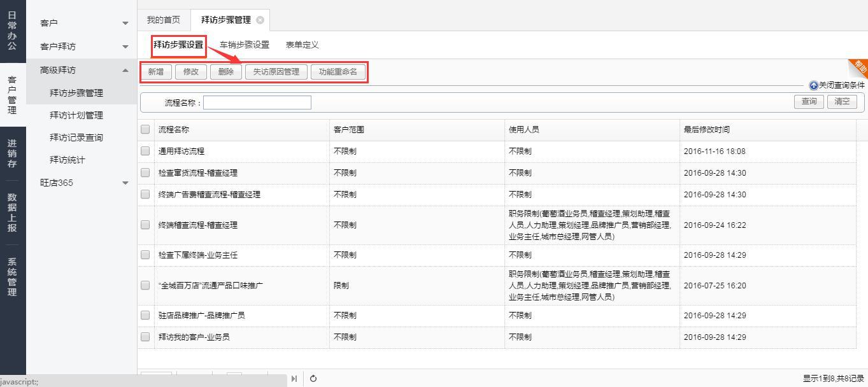
Task: Open the 数据上报 sidebar module
Action: coord(12,213)
